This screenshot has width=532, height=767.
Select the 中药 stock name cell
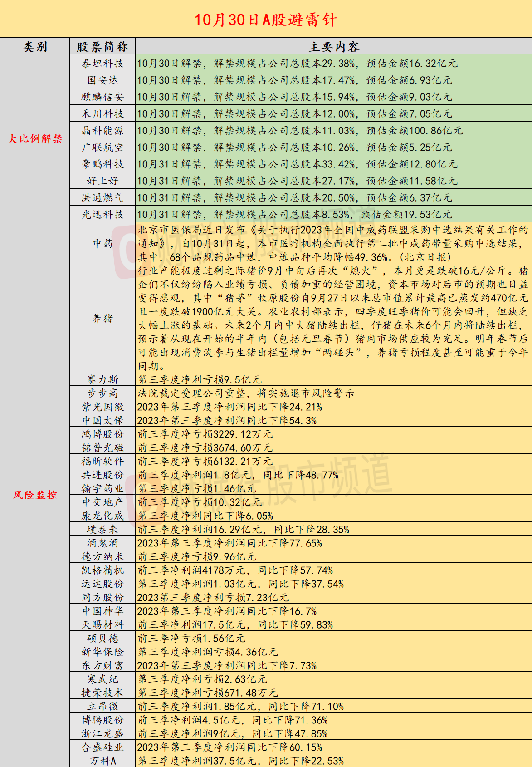tap(102, 243)
